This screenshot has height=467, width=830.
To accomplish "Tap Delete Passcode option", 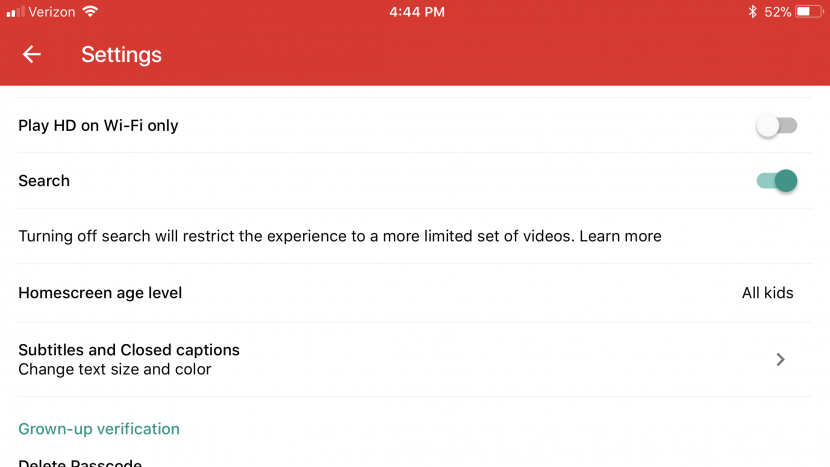I will tap(80, 463).
